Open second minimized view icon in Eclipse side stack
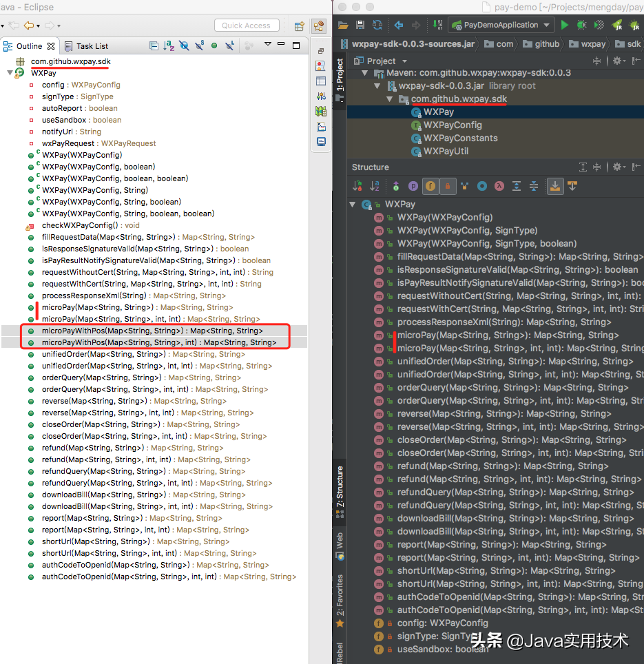The height and width of the screenshot is (664, 644). (321, 65)
